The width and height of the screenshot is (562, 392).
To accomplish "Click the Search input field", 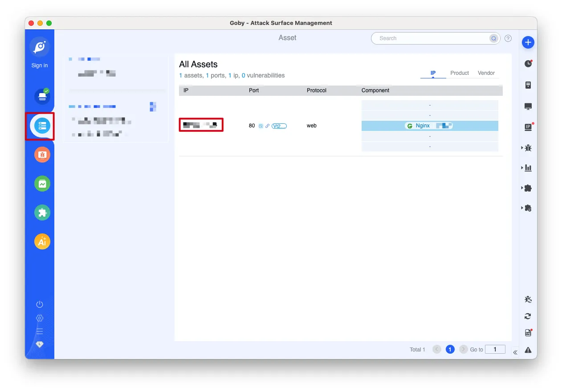I will pos(432,38).
